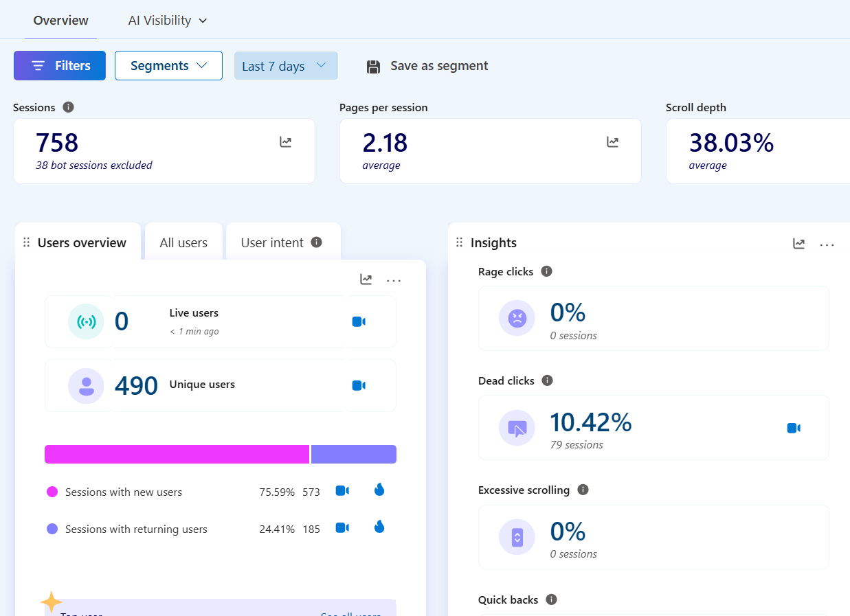
Task: Open more options in Insights card
Action: point(827,244)
